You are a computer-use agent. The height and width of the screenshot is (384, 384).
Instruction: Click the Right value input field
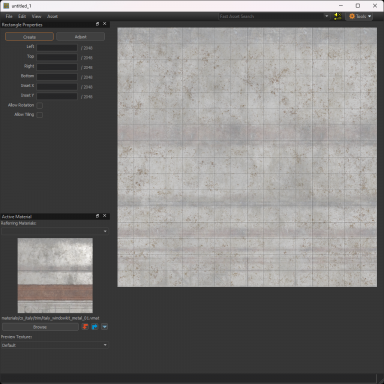click(x=57, y=67)
